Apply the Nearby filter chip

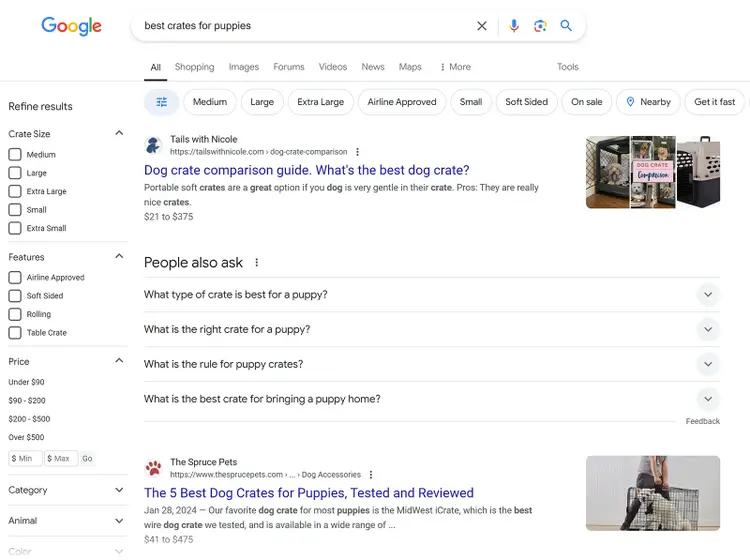[648, 102]
